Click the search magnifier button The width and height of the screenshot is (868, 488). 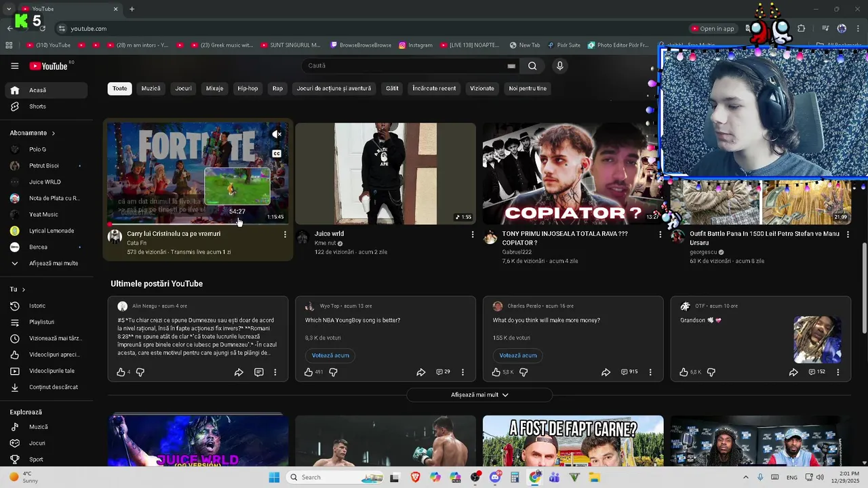click(532, 66)
